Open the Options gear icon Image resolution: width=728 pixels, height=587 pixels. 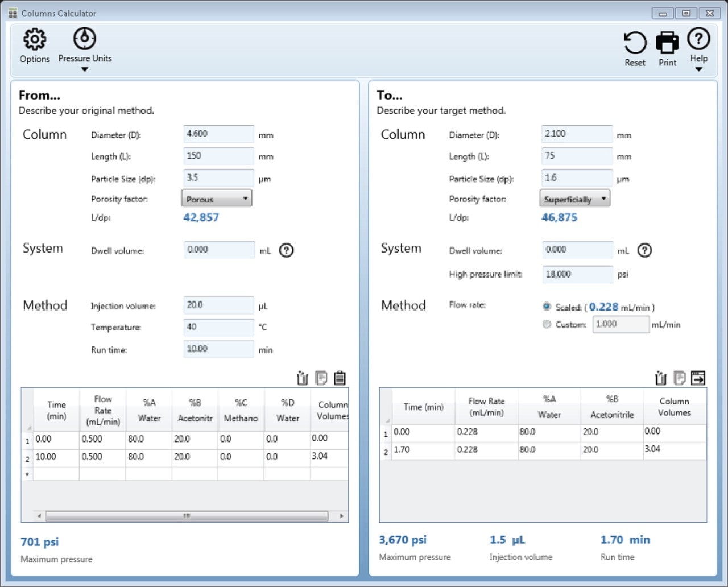(x=34, y=40)
